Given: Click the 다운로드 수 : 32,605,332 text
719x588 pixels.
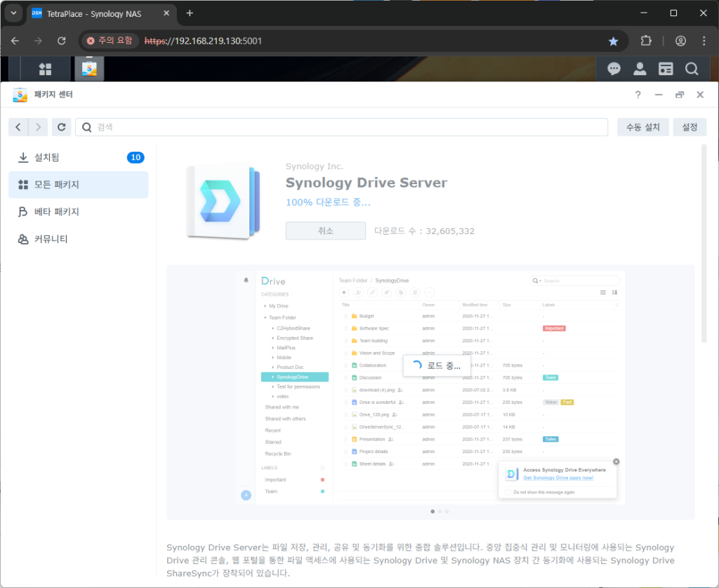Looking at the screenshot, I should coord(425,231).
